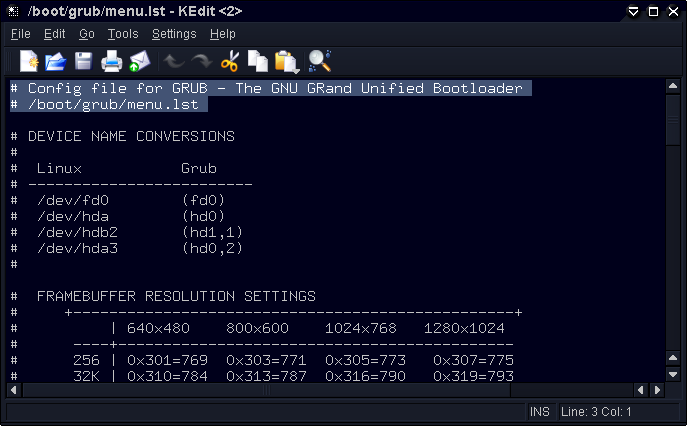Open the Edit menu
This screenshot has height=426, width=687.
(54, 34)
